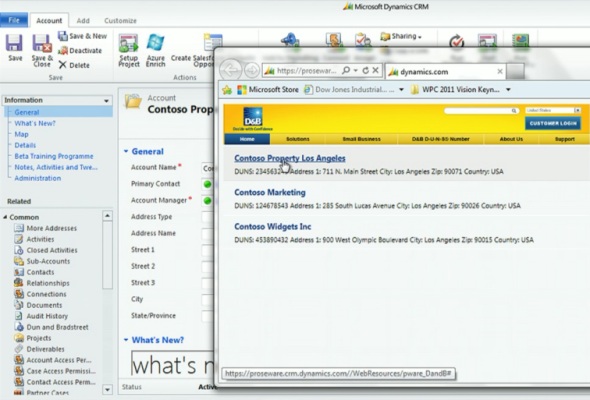Open Closed Activities related item
Screen dimensions: 590x400
click(x=46, y=250)
